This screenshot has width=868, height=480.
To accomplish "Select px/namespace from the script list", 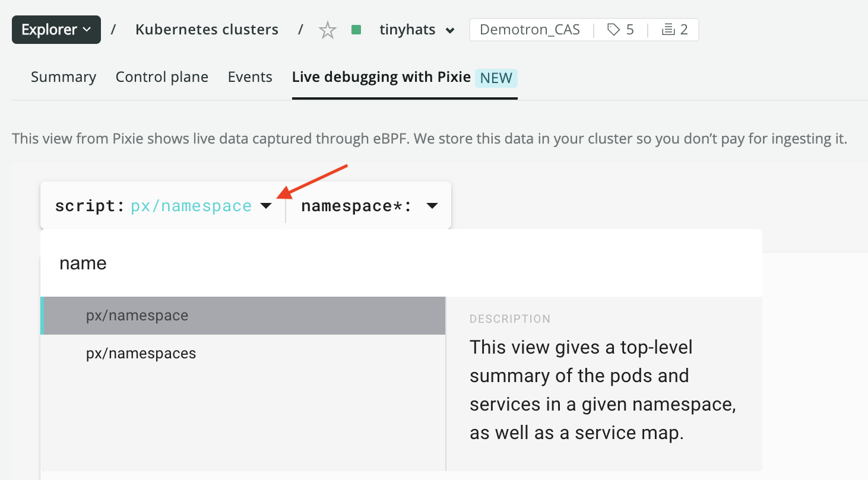I will click(137, 316).
